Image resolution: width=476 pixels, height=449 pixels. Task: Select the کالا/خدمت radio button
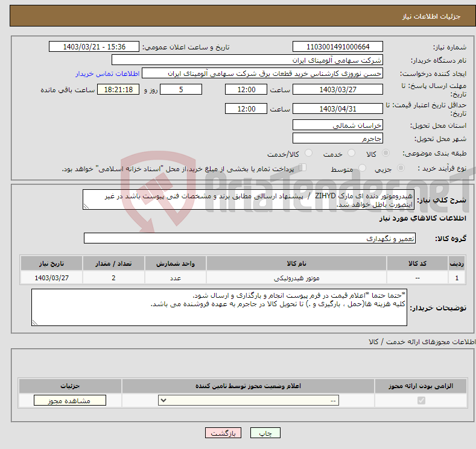pos(308,153)
